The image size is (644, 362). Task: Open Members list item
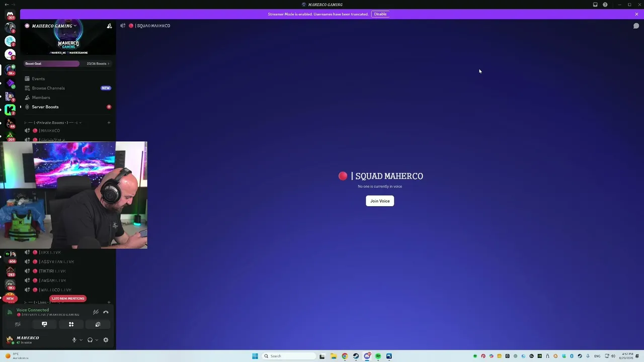[x=67, y=98]
